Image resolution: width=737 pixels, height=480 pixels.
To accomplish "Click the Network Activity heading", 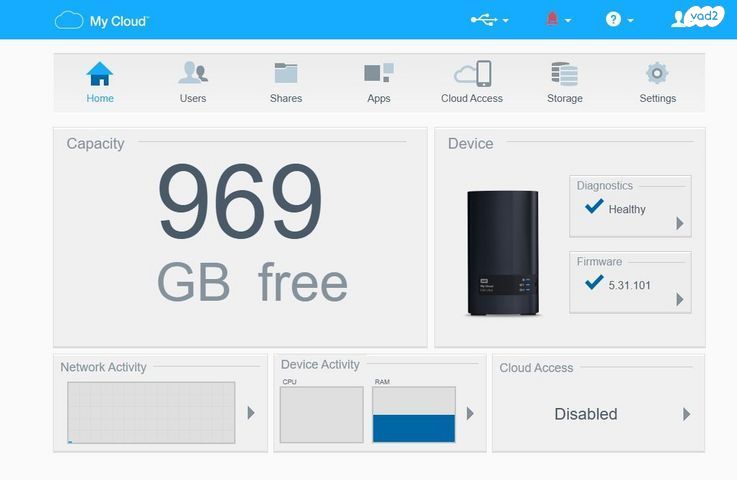I will tap(103, 367).
